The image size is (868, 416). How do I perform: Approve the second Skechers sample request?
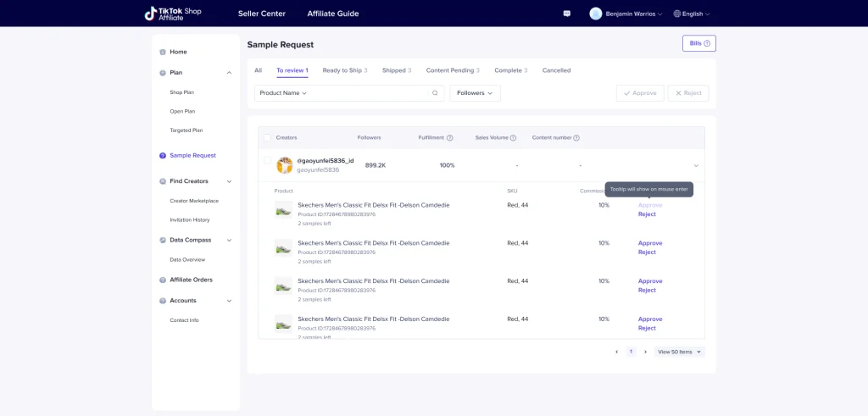(650, 243)
